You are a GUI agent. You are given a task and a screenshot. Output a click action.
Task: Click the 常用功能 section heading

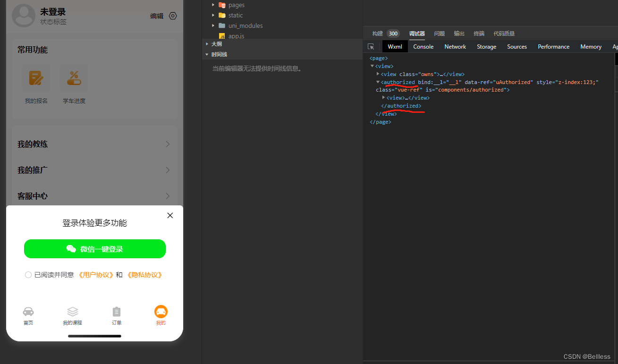(33, 50)
